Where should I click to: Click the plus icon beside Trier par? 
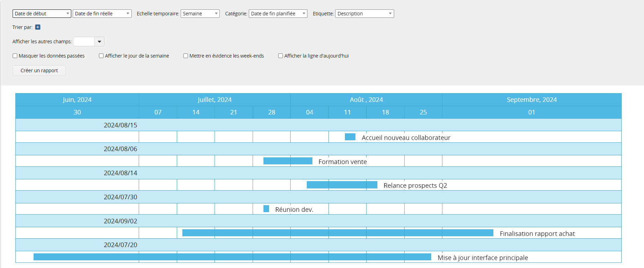(x=38, y=27)
